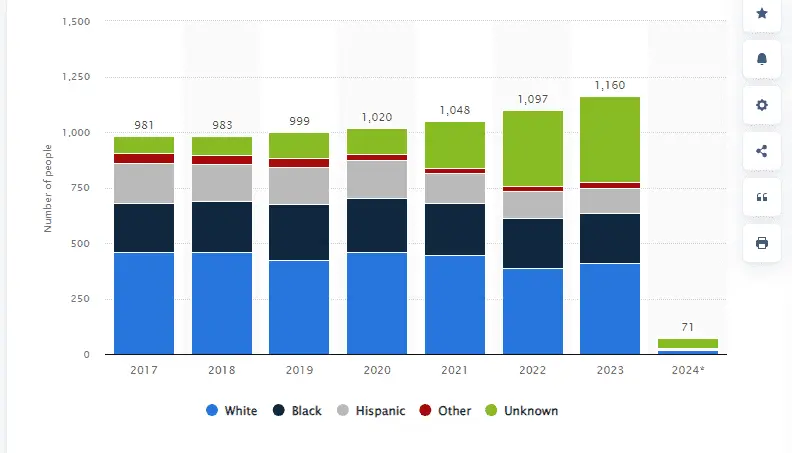Click the 2022 axis label
This screenshot has height=453, width=792.
533,370
